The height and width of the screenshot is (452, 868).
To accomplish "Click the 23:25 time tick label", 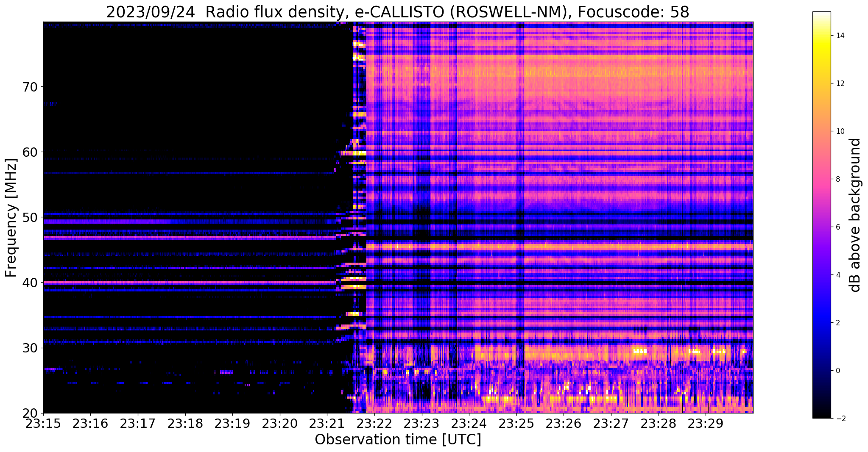I will [516, 424].
